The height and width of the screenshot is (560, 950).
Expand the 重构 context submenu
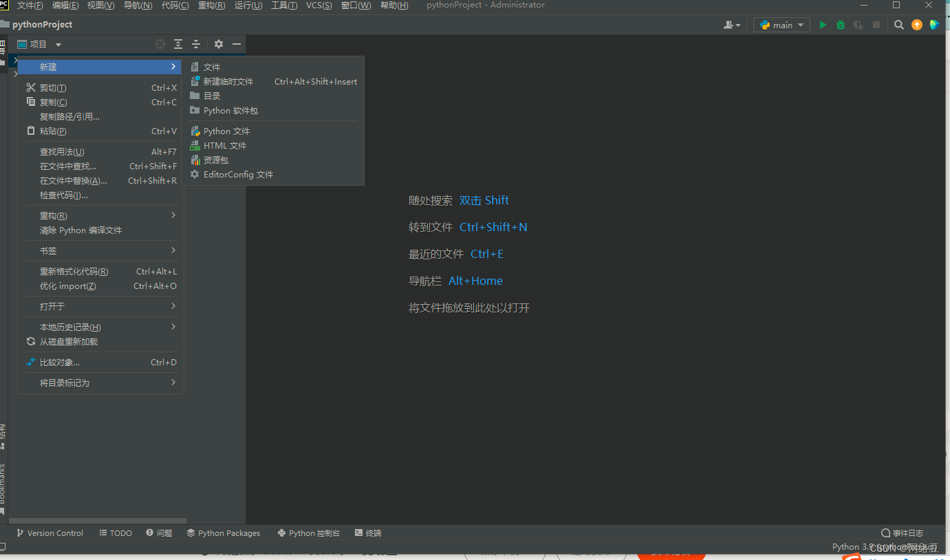pos(100,215)
